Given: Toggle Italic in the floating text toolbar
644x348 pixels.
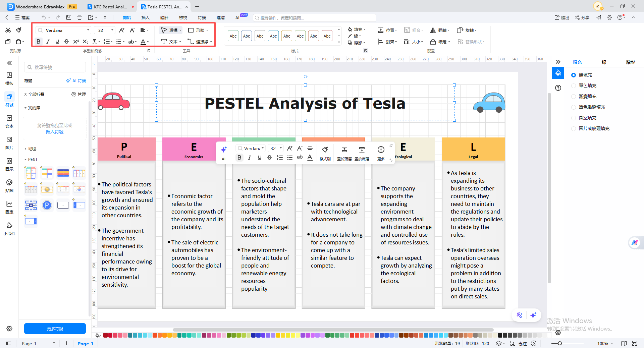Looking at the screenshot, I should click(249, 158).
